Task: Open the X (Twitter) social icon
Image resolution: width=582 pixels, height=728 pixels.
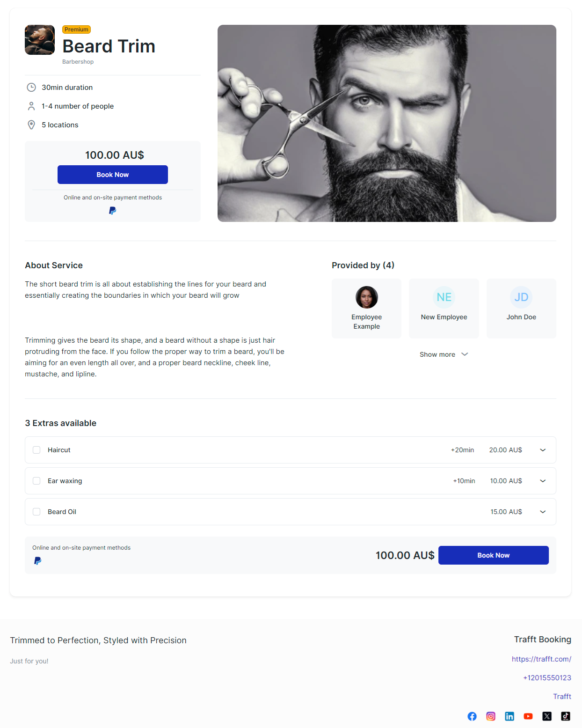Action: (x=547, y=716)
